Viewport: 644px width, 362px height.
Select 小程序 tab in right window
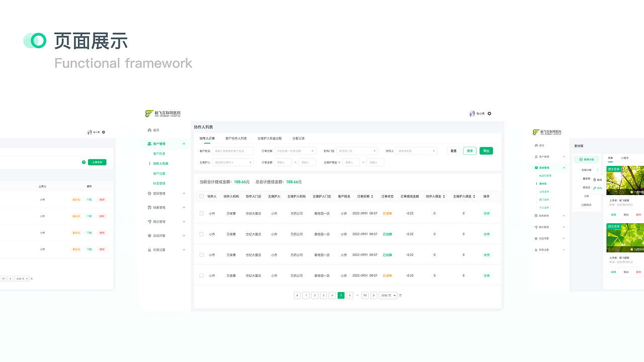click(x=625, y=158)
